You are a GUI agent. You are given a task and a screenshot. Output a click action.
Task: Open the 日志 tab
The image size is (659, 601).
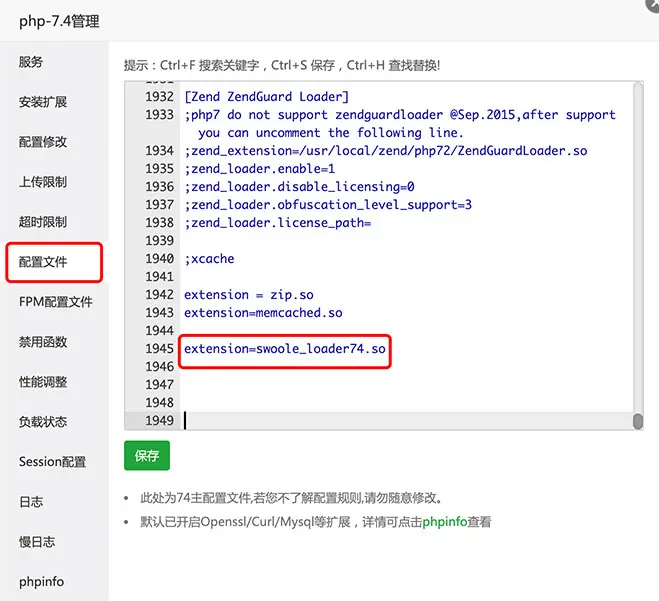(31, 502)
